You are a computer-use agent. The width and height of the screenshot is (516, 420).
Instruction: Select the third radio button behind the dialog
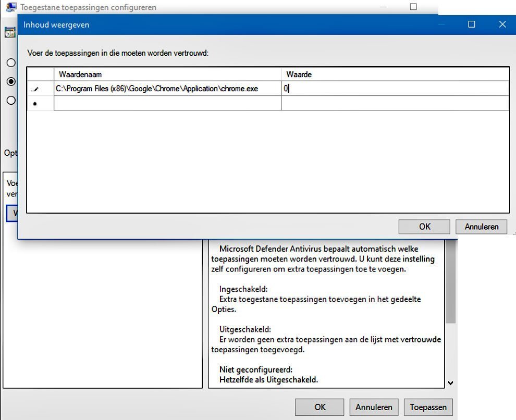click(11, 101)
